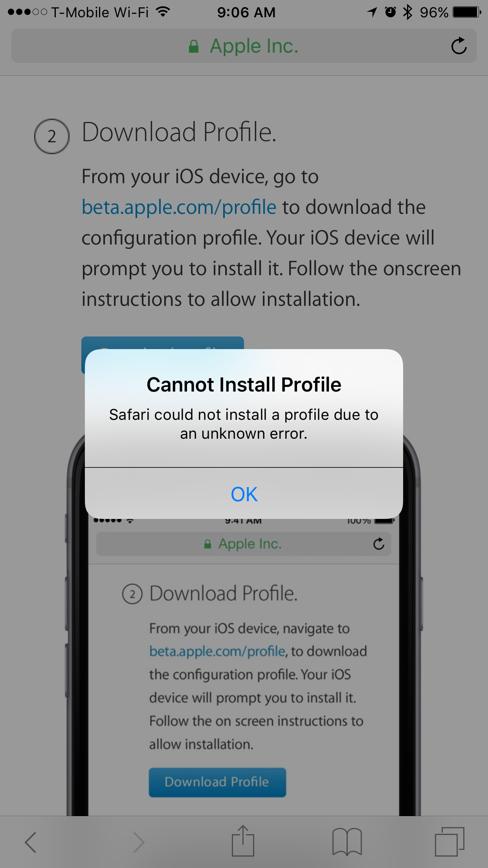Tap the Bluetooth icon in status bar
Viewport: 488px width, 868px height.
click(408, 12)
